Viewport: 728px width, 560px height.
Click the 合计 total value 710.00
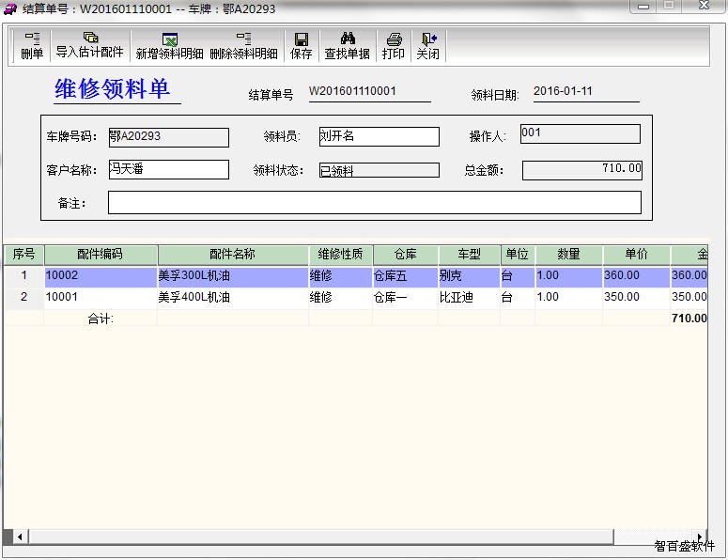pos(689,319)
